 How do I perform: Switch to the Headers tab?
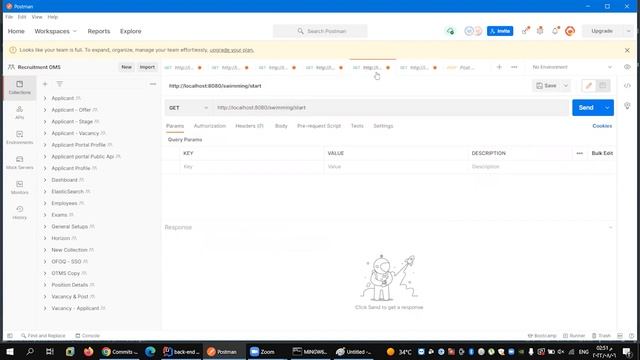click(249, 126)
